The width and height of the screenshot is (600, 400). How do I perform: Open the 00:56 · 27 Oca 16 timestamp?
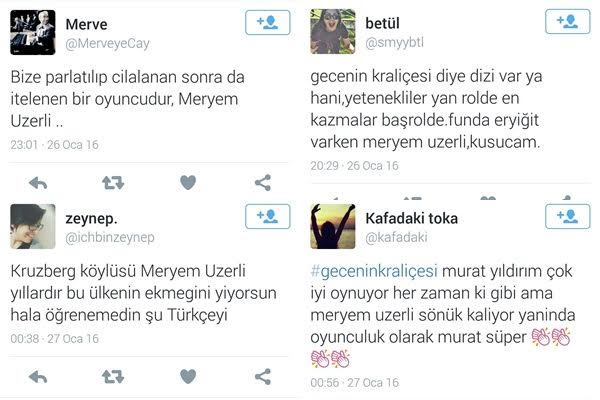[355, 382]
